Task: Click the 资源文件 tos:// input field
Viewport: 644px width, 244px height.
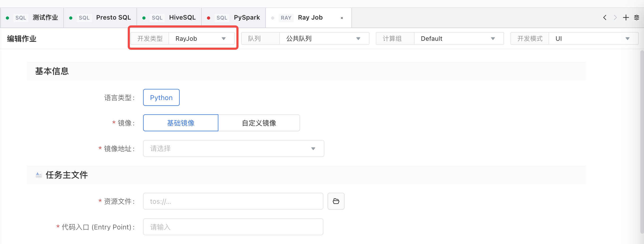Action: click(x=233, y=201)
